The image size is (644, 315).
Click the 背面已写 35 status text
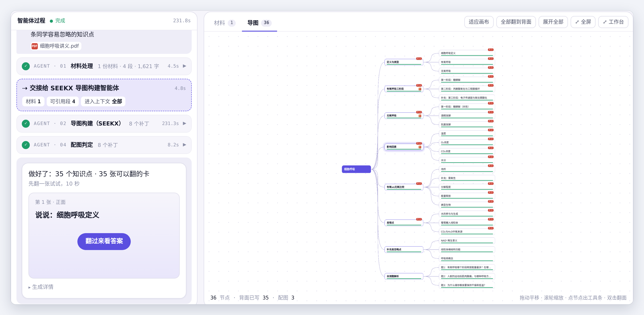click(x=254, y=298)
